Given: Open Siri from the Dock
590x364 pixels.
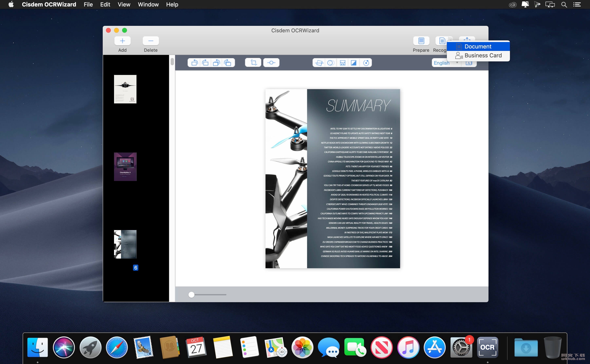Looking at the screenshot, I should tap(64, 347).
